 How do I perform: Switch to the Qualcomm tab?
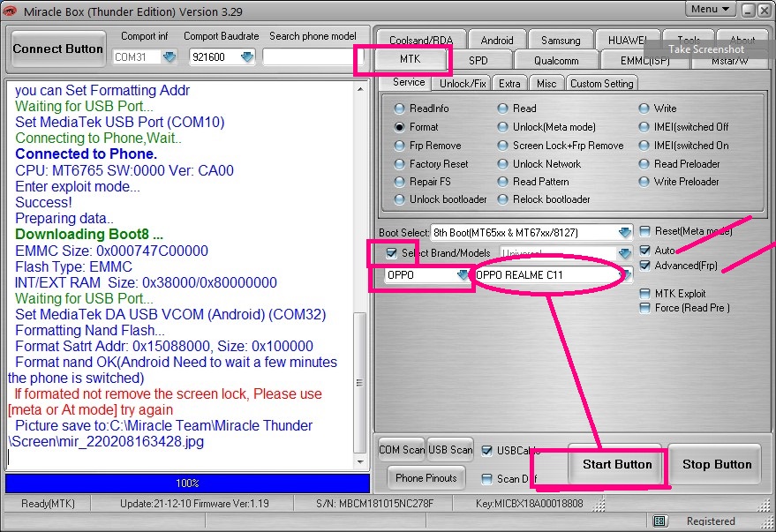coord(556,60)
